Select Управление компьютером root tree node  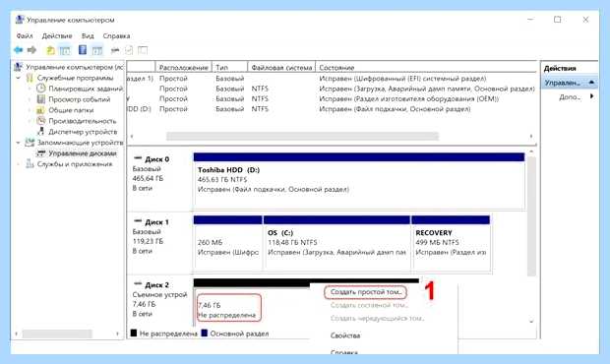(75, 67)
